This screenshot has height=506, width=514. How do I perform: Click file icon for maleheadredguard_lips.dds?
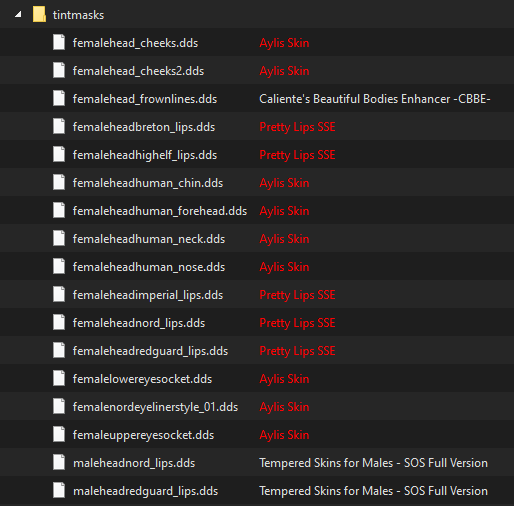[59, 491]
